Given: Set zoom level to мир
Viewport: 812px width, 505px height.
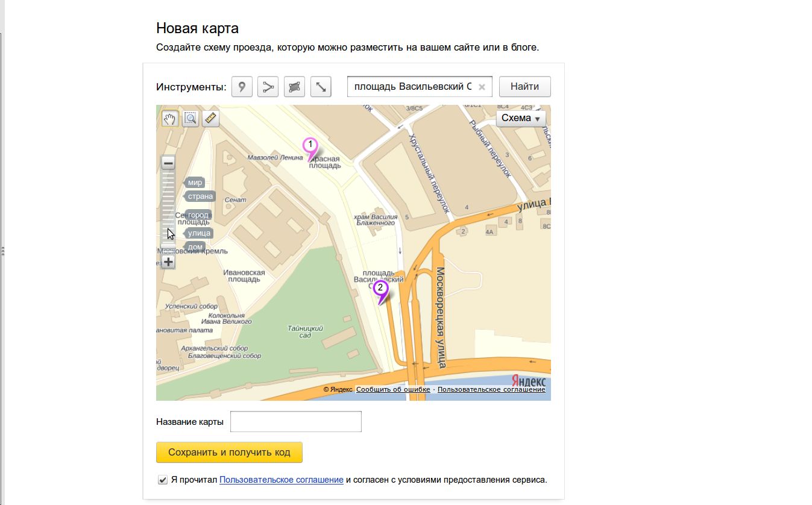Looking at the screenshot, I should 194,183.
